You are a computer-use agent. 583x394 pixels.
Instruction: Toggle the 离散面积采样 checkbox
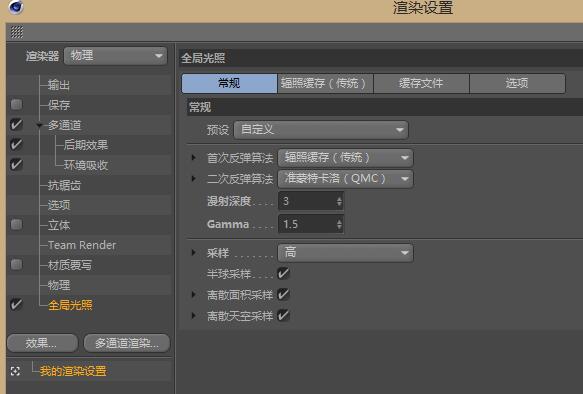[x=284, y=295]
